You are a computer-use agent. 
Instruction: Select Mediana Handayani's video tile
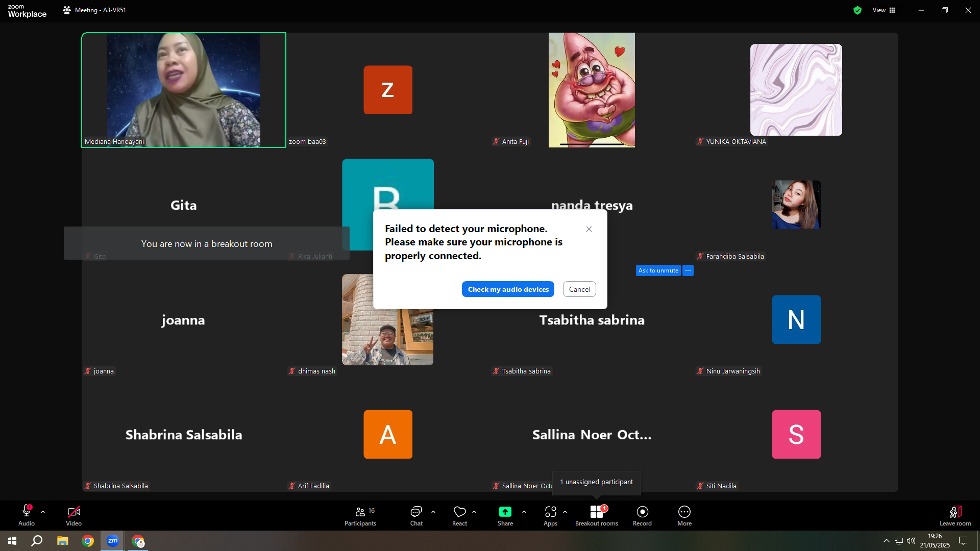(184, 90)
